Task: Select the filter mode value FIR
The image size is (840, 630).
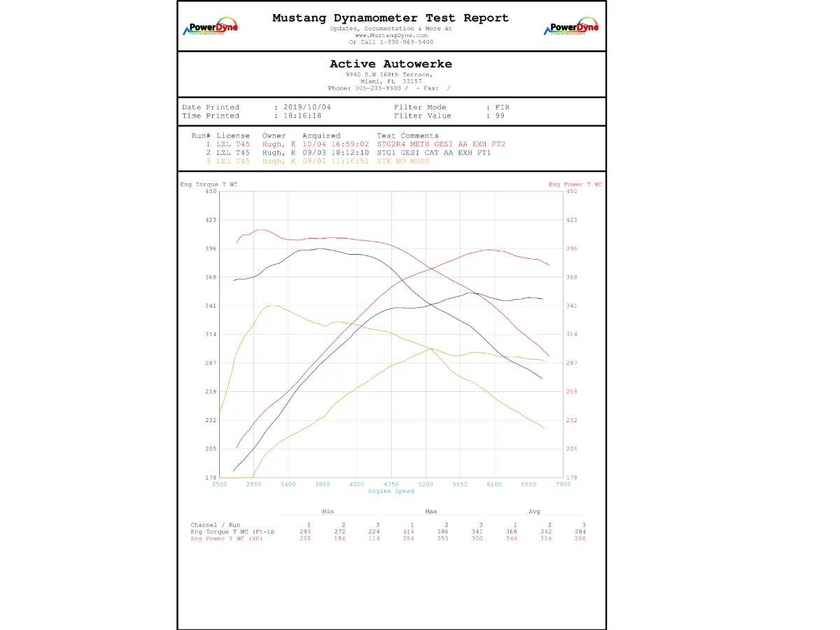Action: click(x=502, y=108)
